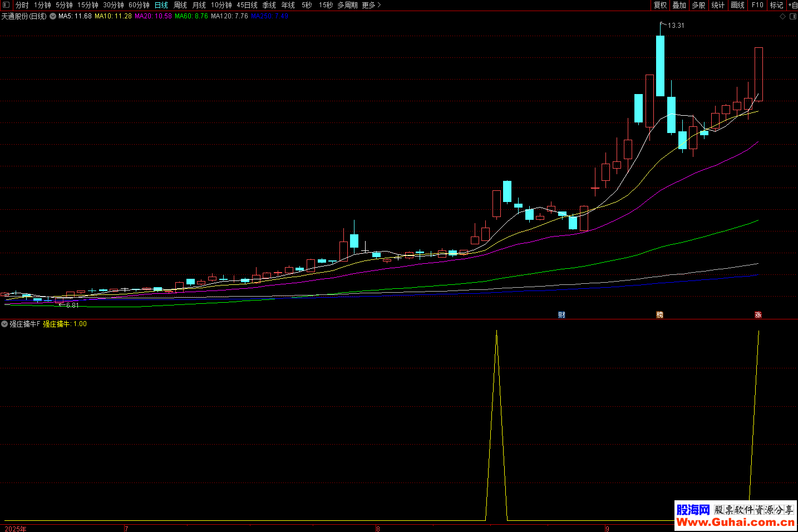Switch to 分时 intraday view
The width and height of the screenshot is (798, 532).
click(22, 5)
